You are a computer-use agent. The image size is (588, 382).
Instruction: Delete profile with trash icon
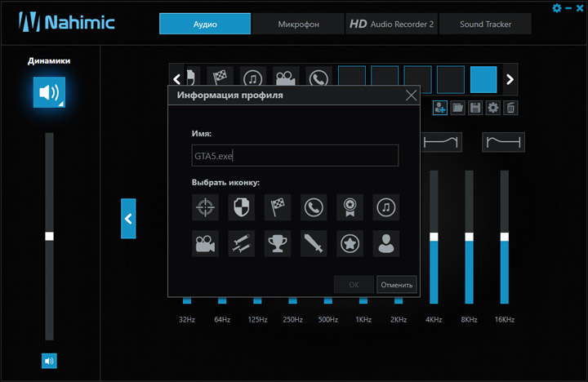tap(510, 108)
